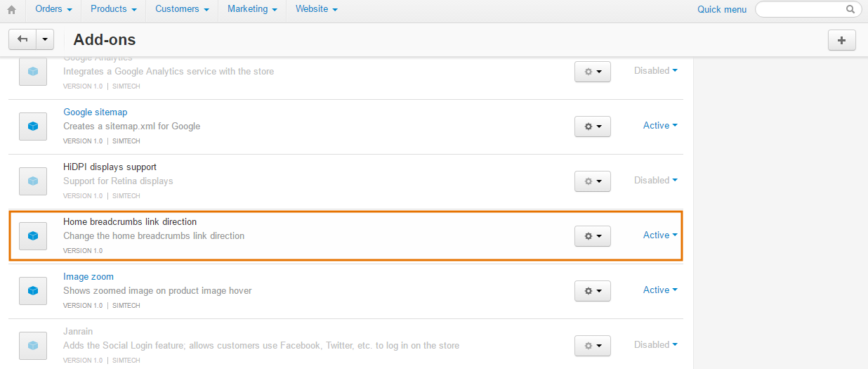Switch Image zoom Active status
This screenshot has width=868, height=369.
(x=660, y=290)
